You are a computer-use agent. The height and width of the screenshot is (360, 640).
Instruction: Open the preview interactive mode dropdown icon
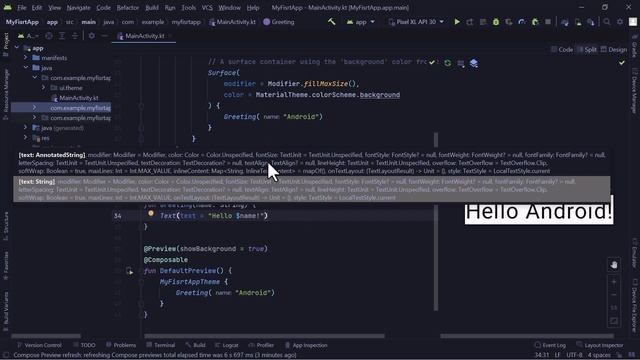(x=461, y=63)
